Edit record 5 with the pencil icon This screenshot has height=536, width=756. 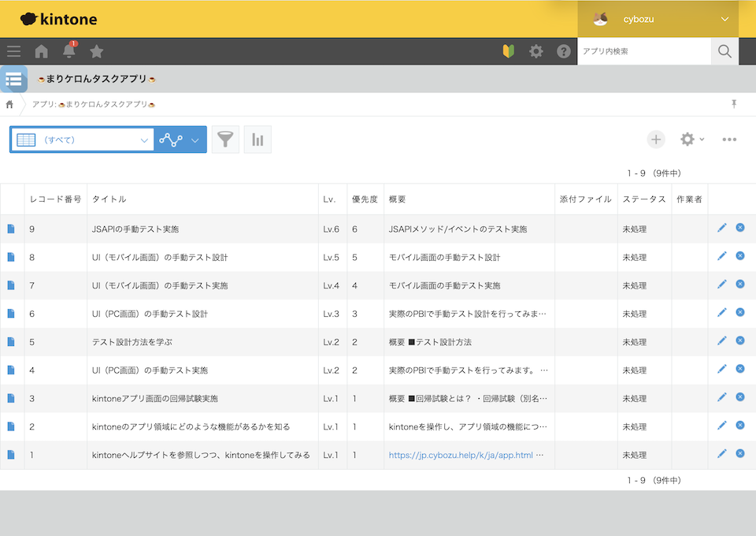[722, 341]
